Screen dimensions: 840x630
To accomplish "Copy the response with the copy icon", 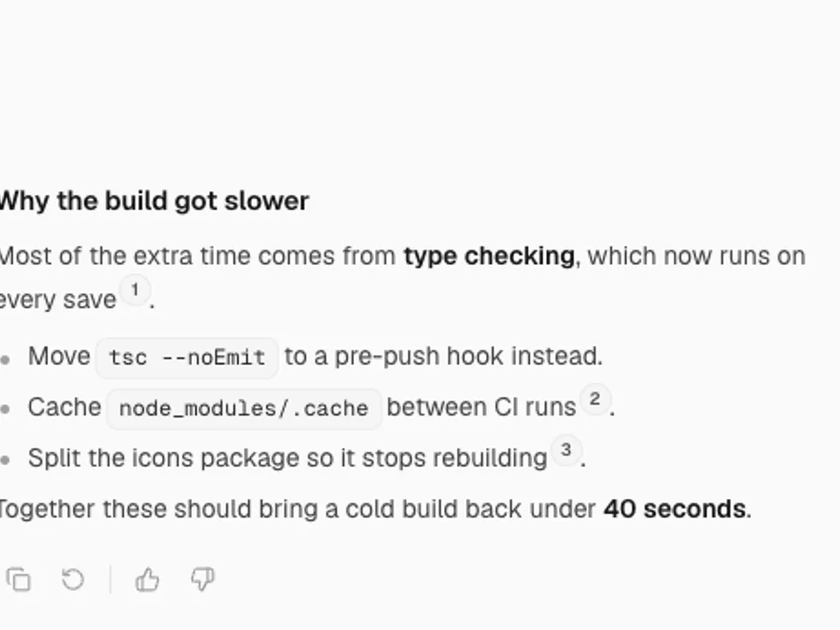I will coord(19,579).
